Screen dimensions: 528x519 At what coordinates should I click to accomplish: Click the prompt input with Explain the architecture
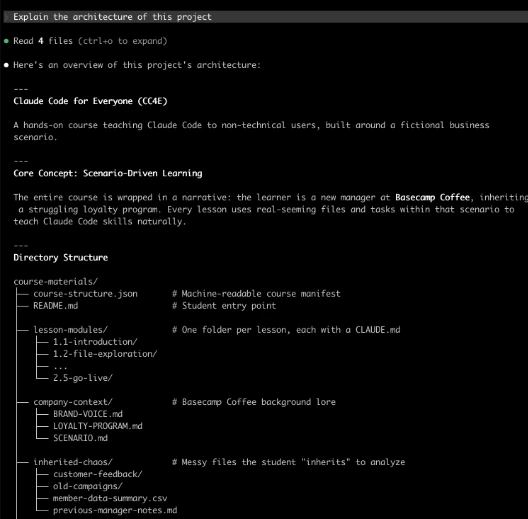point(265,17)
